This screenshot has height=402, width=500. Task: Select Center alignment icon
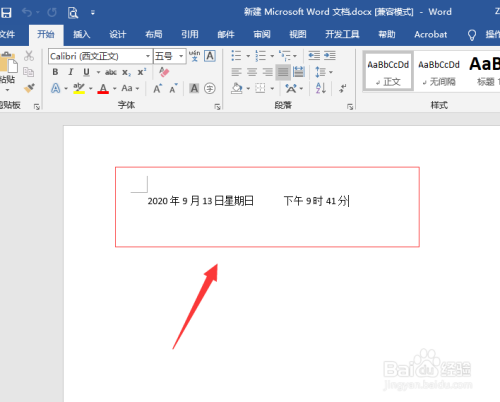click(x=252, y=72)
